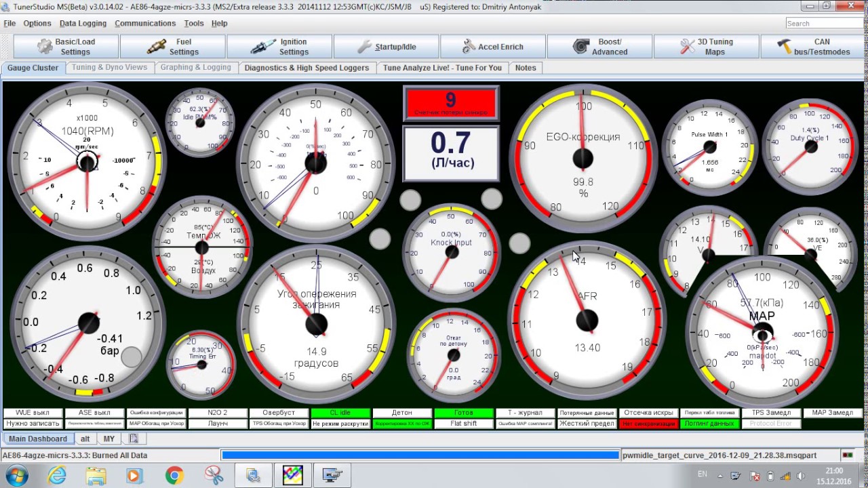This screenshot has width=868, height=488.
Task: Open the Communications menu
Action: 145,23
